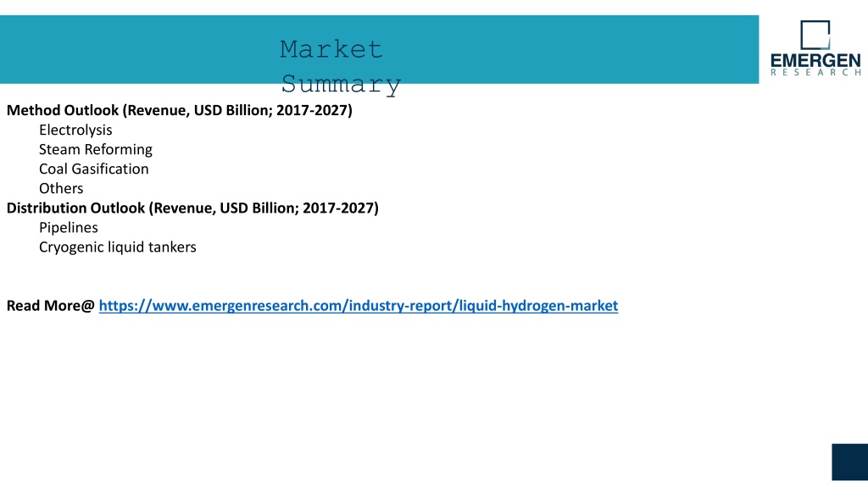
Task: Select 'Cryogenic liquid tankers' text
Action: coord(117,247)
